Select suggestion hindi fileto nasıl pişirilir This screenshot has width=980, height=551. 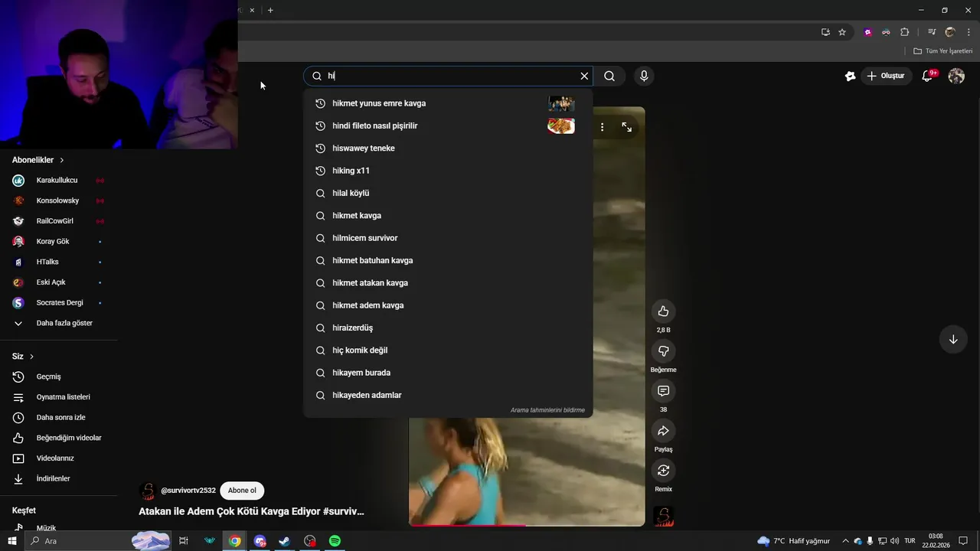click(x=448, y=126)
